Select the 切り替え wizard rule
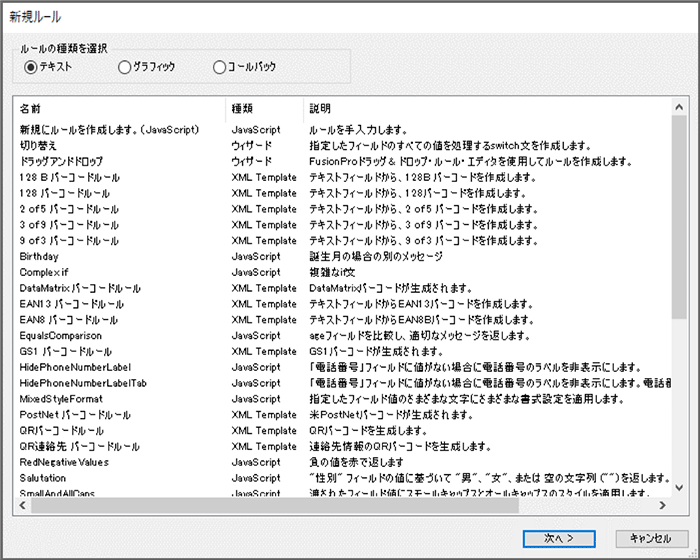The image size is (700, 560). [38, 146]
